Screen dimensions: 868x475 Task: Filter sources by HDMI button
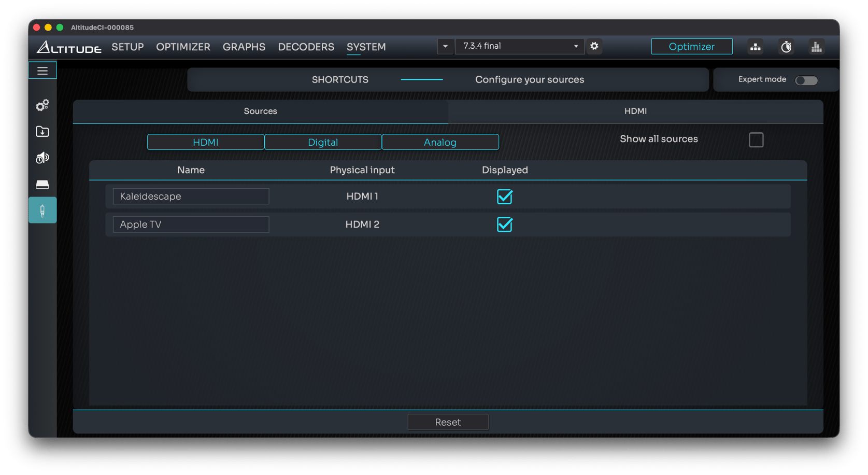click(206, 142)
